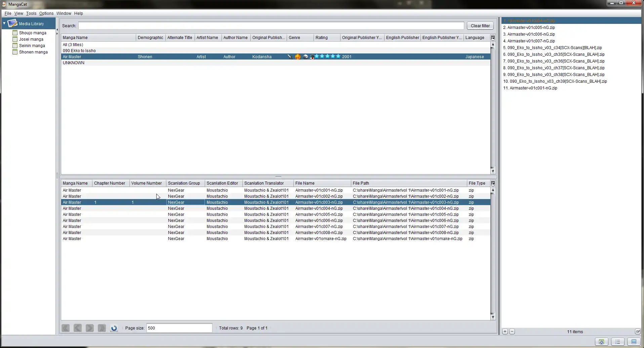Select the UNKNOWN manga row
The height and width of the screenshot is (348, 644).
tap(276, 63)
